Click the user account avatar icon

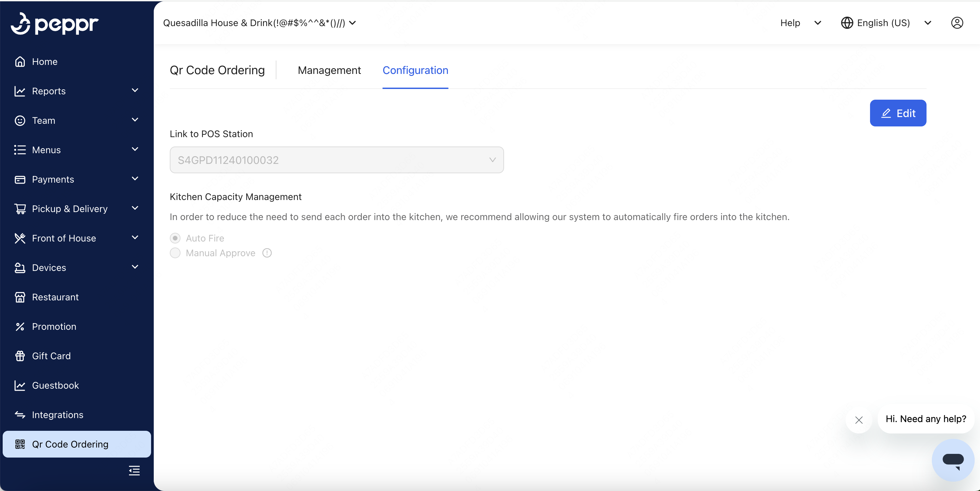point(957,23)
